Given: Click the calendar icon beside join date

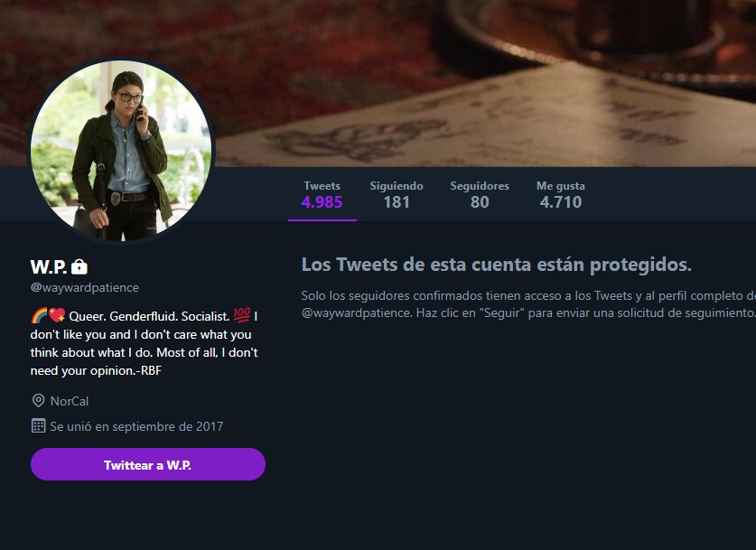Looking at the screenshot, I should click(x=38, y=425).
